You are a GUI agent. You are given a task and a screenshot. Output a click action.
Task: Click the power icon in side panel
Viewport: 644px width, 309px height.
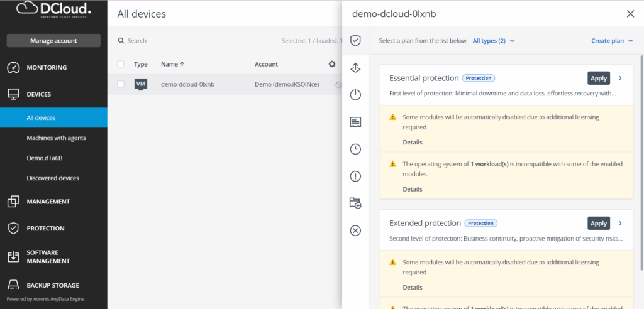355,95
